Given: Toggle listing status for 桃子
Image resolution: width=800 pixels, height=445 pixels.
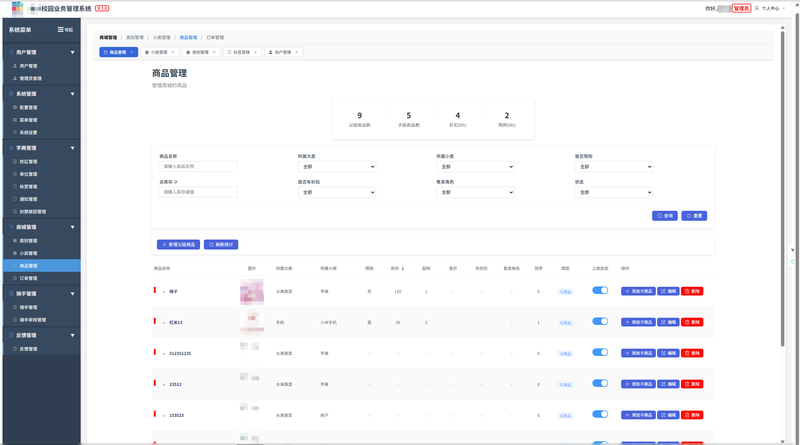Looking at the screenshot, I should click(x=600, y=291).
